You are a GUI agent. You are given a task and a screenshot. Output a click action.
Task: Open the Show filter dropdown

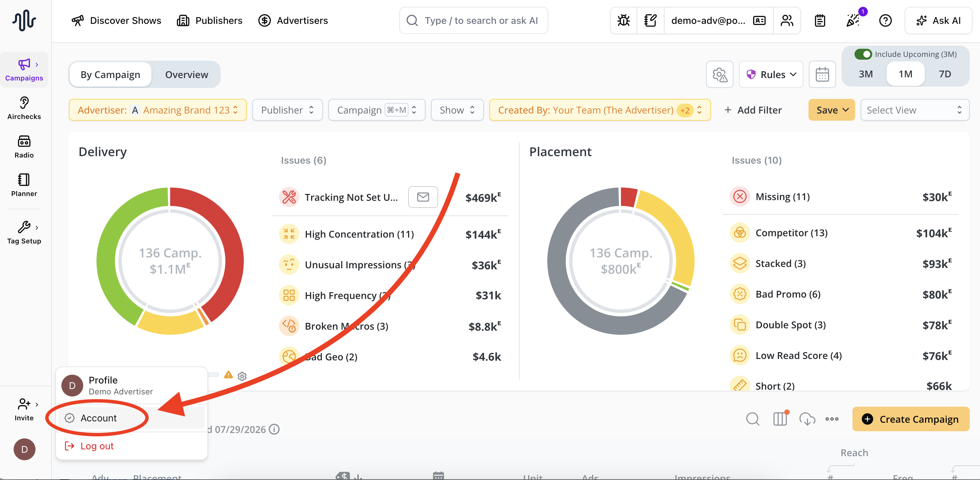[x=457, y=110]
